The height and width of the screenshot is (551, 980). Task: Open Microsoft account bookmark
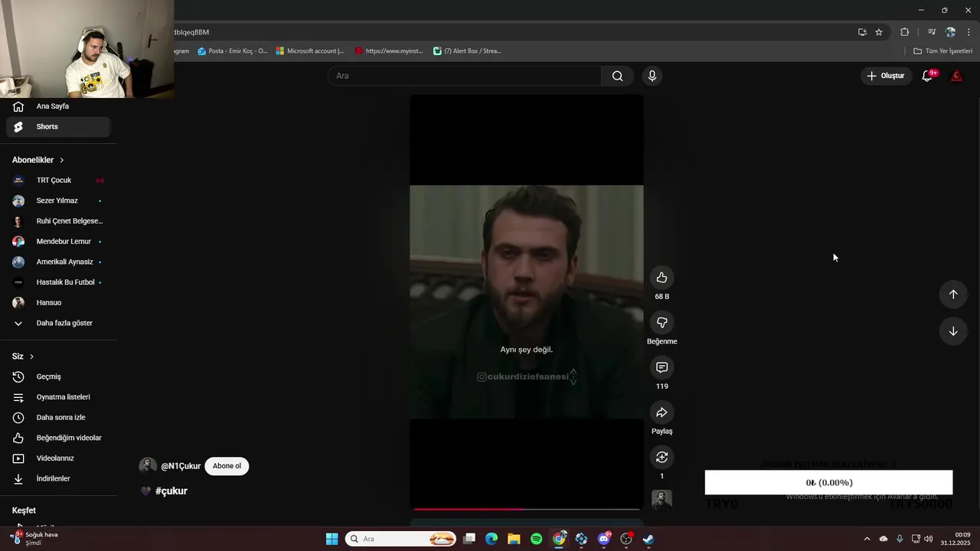310,51
